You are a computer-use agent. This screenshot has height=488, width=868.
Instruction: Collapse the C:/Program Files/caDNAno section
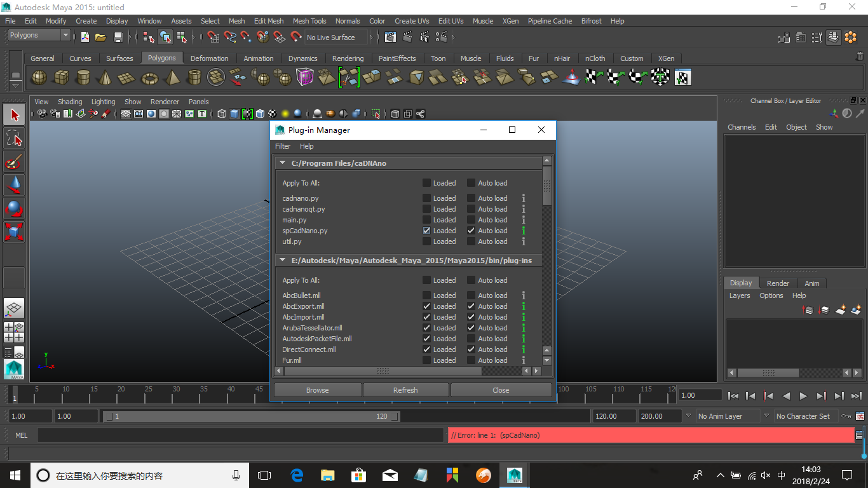(283, 163)
